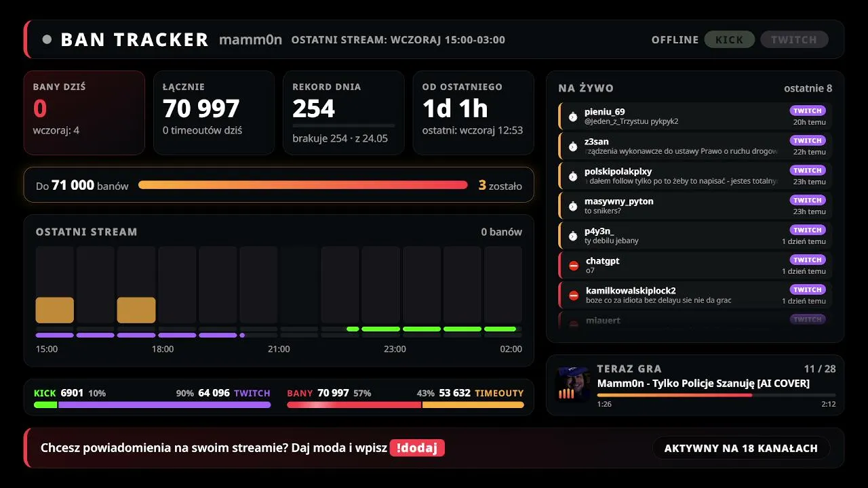Click the "3 zostało" remaining counter
The width and height of the screenshot is (868, 488).
point(500,185)
